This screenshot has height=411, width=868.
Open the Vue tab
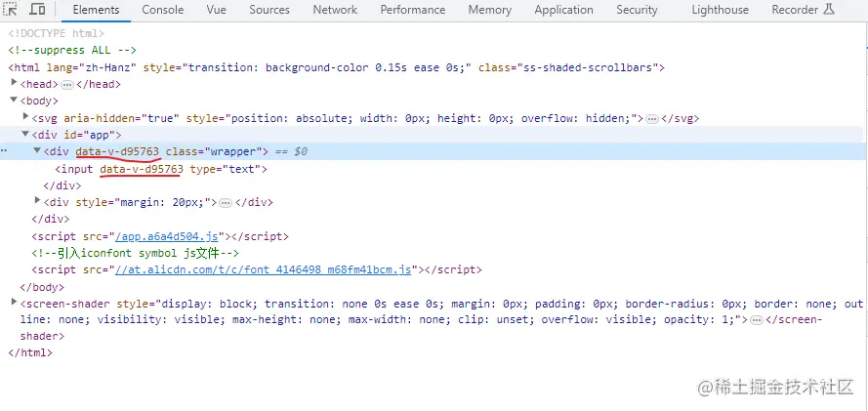[217, 10]
